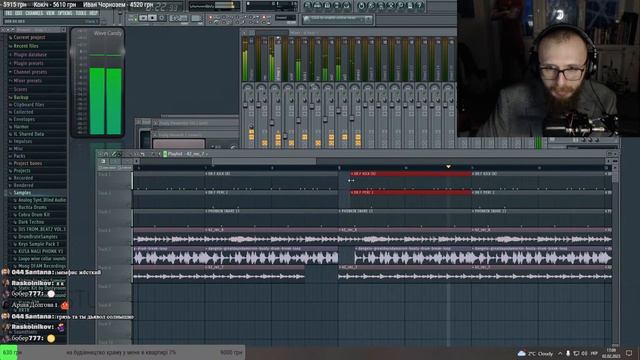Screen dimensions: 640x360
Task: Toggle the transport Record button
Action: (x=162, y=18)
